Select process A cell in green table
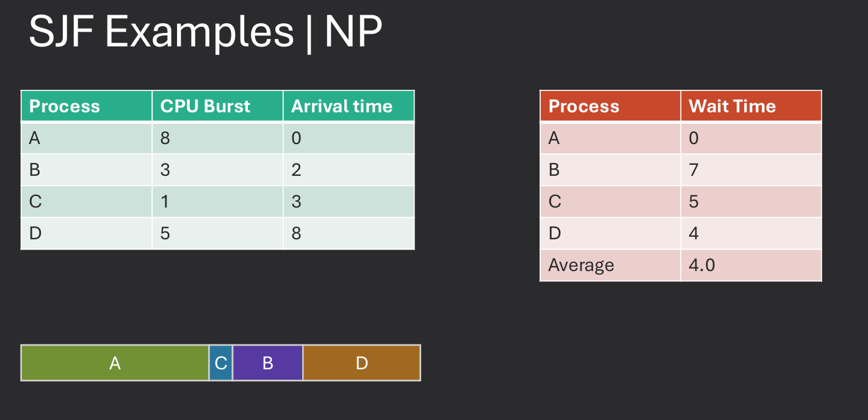 click(86, 139)
